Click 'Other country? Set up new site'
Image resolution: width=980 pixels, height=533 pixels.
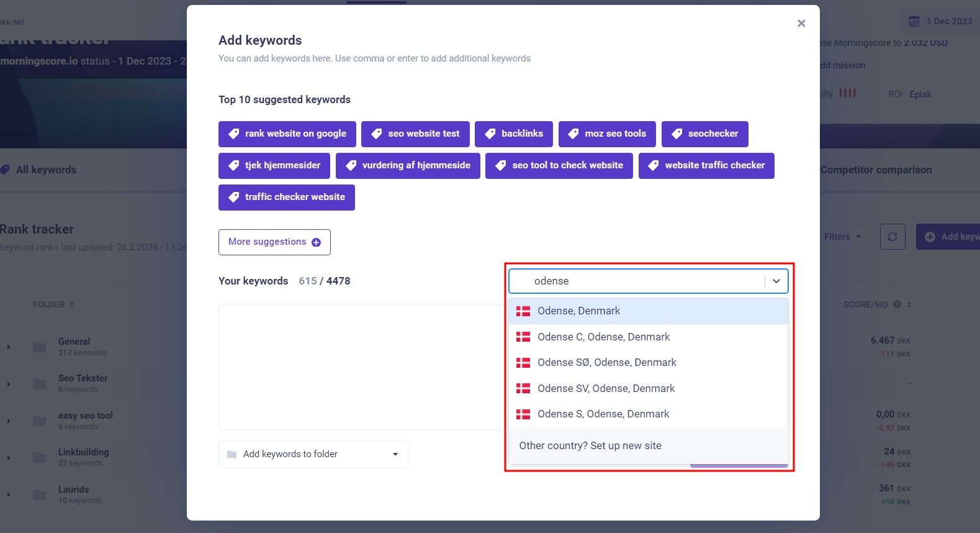tap(590, 445)
